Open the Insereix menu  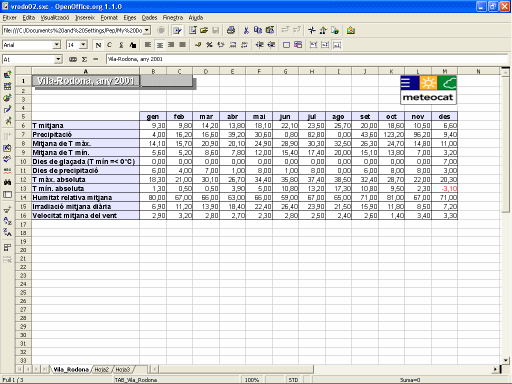point(85,18)
